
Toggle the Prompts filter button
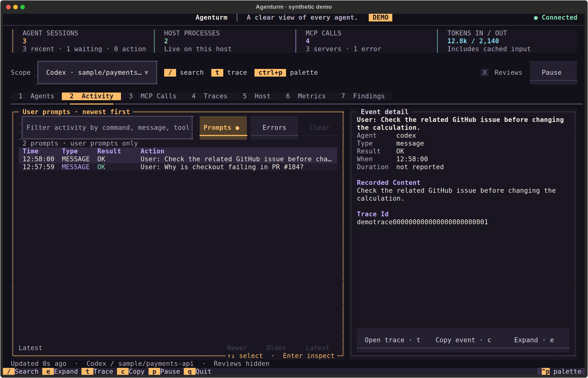[223, 128]
